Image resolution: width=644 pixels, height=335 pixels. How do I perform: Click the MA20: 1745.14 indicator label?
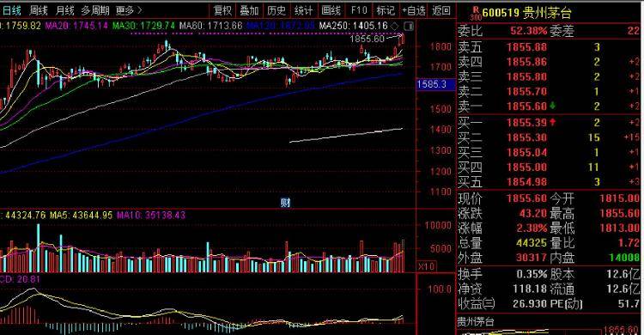[76, 27]
